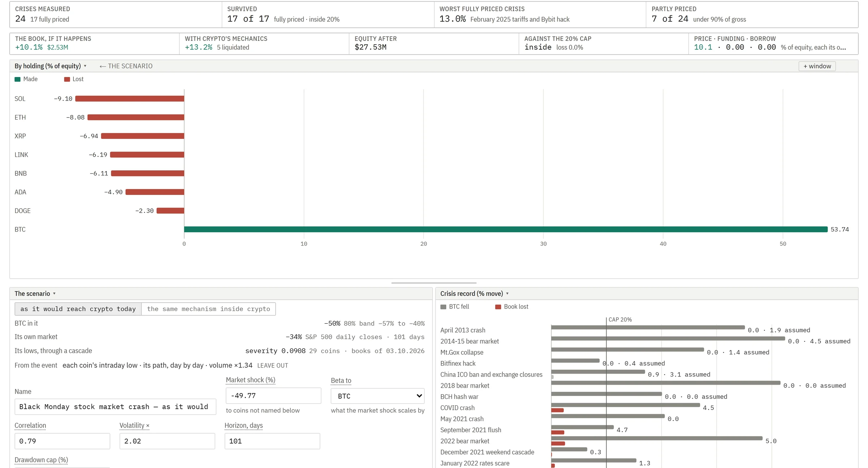
Task: Click the 'EQUITY AFTER' $27.53M tile
Action: click(x=434, y=43)
